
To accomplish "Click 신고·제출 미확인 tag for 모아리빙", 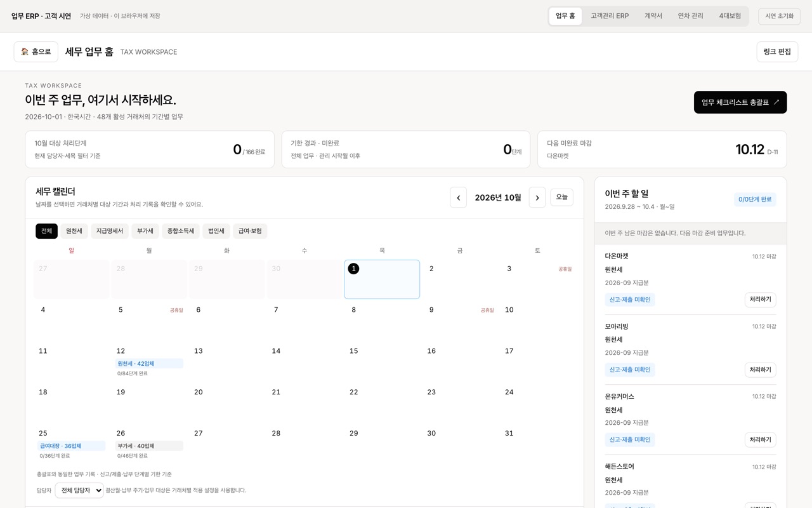I will tap(630, 370).
